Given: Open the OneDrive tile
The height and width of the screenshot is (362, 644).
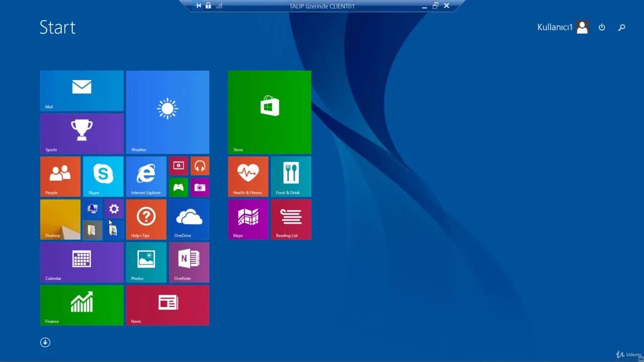Looking at the screenshot, I should (x=189, y=219).
